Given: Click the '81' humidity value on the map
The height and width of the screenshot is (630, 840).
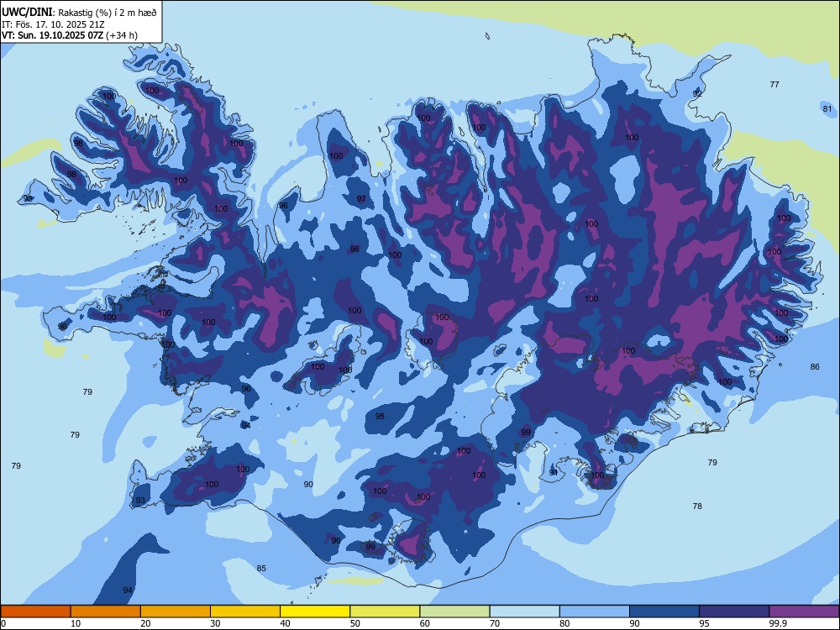Looking at the screenshot, I should (x=827, y=108).
